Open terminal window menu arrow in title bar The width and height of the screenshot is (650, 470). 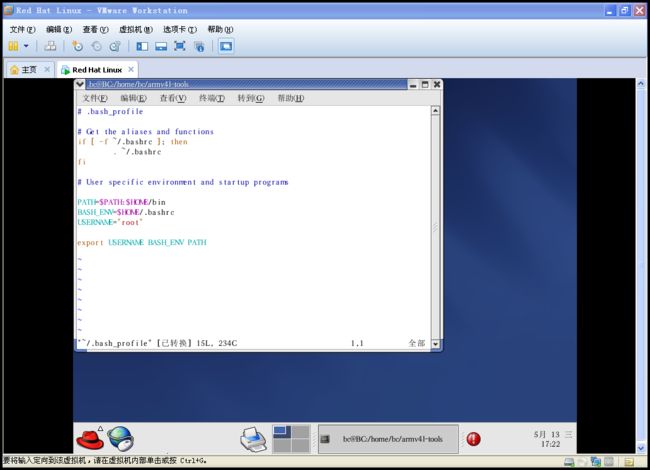[80, 84]
